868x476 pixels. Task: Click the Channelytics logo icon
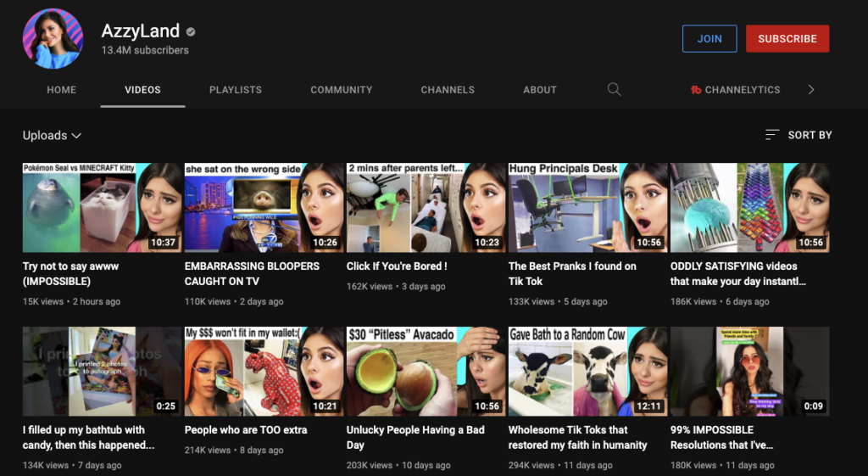[696, 90]
